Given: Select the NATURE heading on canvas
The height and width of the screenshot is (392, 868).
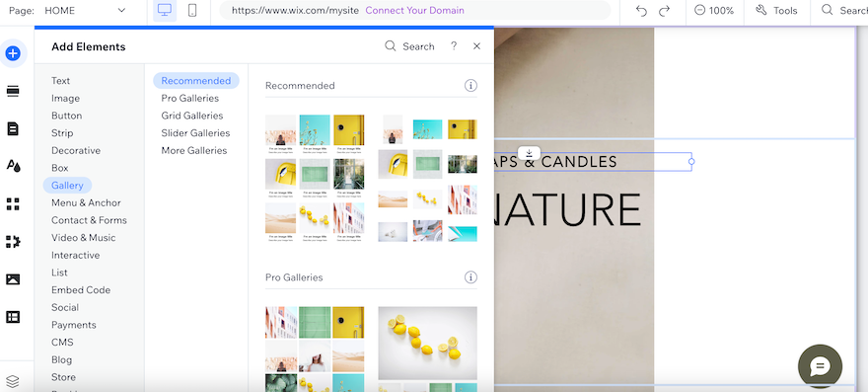Looking at the screenshot, I should [568, 209].
